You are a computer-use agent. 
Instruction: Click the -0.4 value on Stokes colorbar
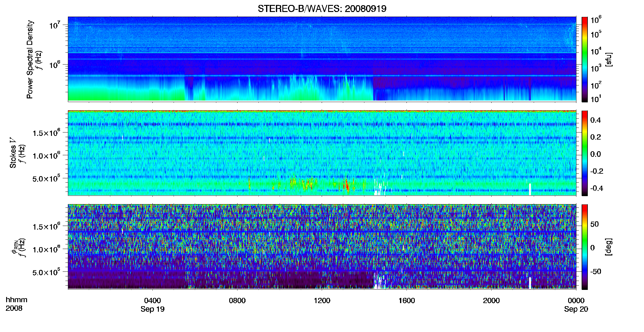597,188
